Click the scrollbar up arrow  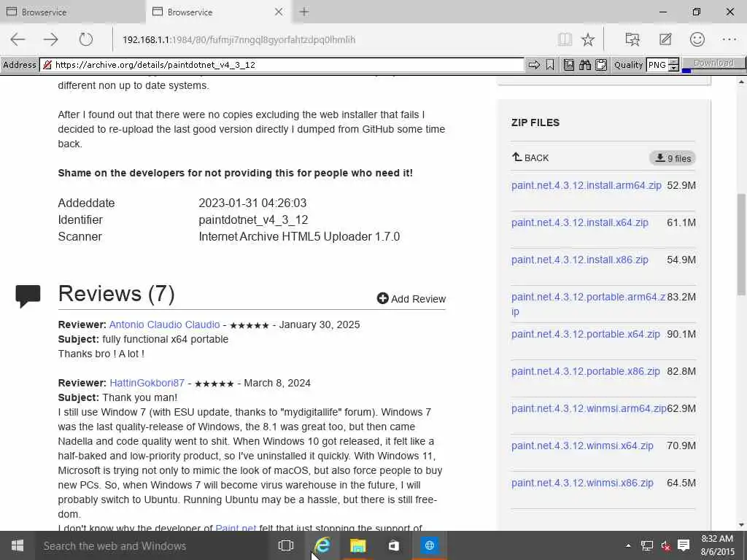741,82
